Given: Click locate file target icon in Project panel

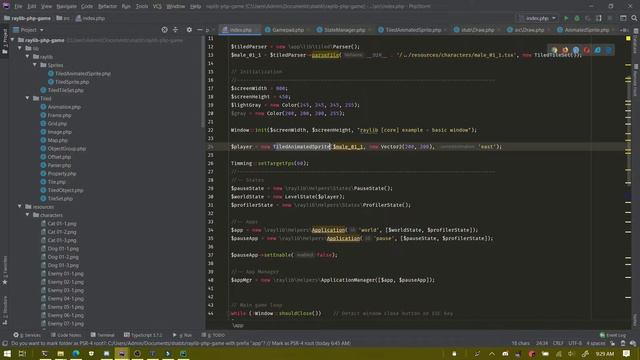Looking at the screenshot, I should coord(164,30).
